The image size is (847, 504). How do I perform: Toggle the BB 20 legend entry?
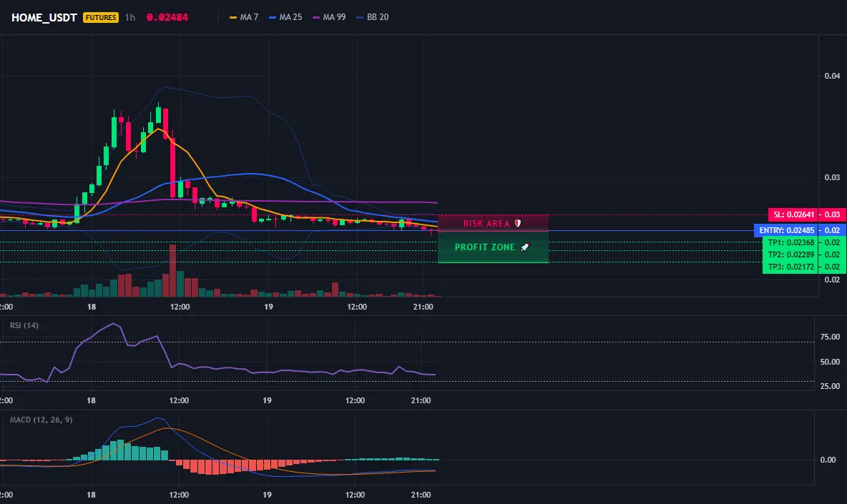372,17
